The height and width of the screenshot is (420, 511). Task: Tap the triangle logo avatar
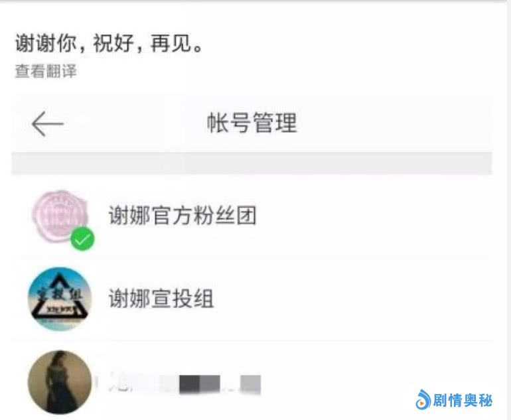60,299
